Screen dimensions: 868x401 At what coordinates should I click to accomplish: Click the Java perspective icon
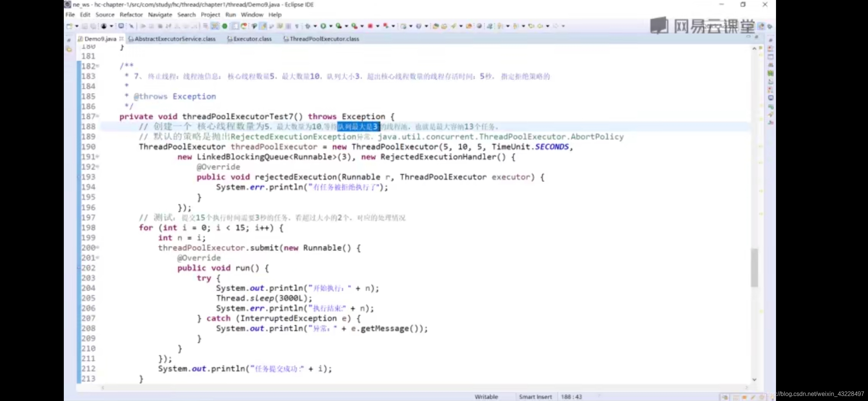pyautogui.click(x=761, y=26)
